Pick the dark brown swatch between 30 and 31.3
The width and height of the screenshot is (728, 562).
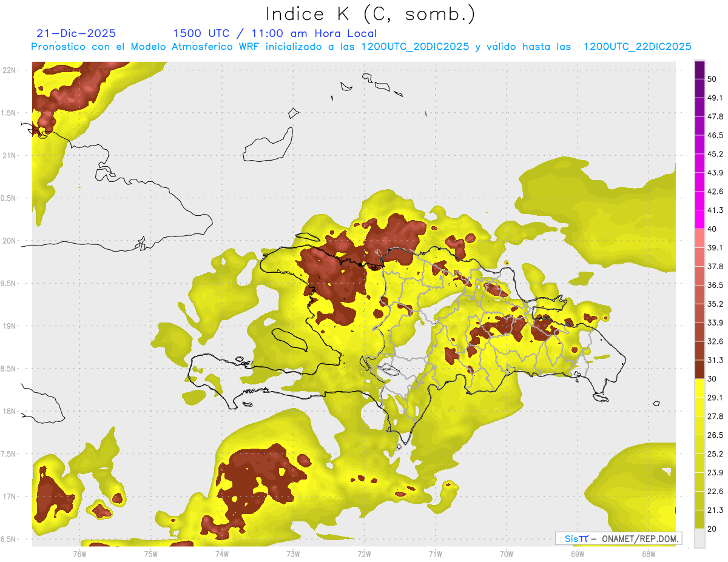(699, 370)
